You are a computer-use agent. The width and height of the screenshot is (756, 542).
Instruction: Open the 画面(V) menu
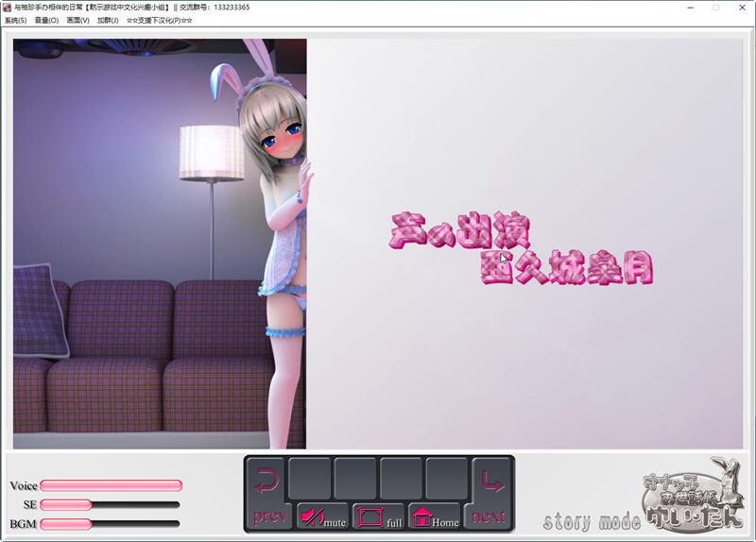77,20
